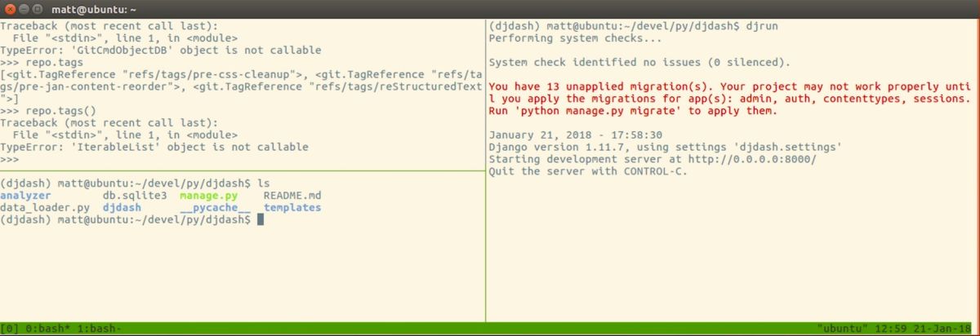Click the first 'Traceback (most recent call last)' line
Screen dimensions: 980x336
109,26
